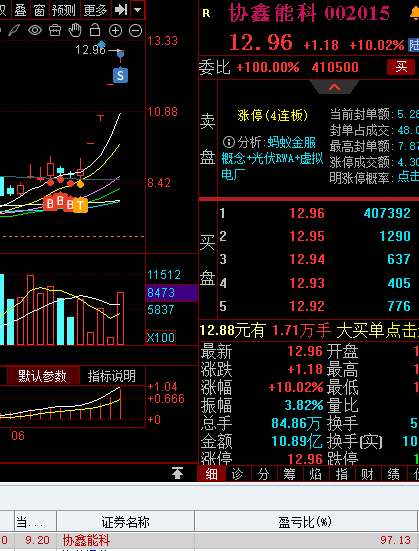
Task: Click the highlighted 8473 volume value
Action: click(172, 293)
